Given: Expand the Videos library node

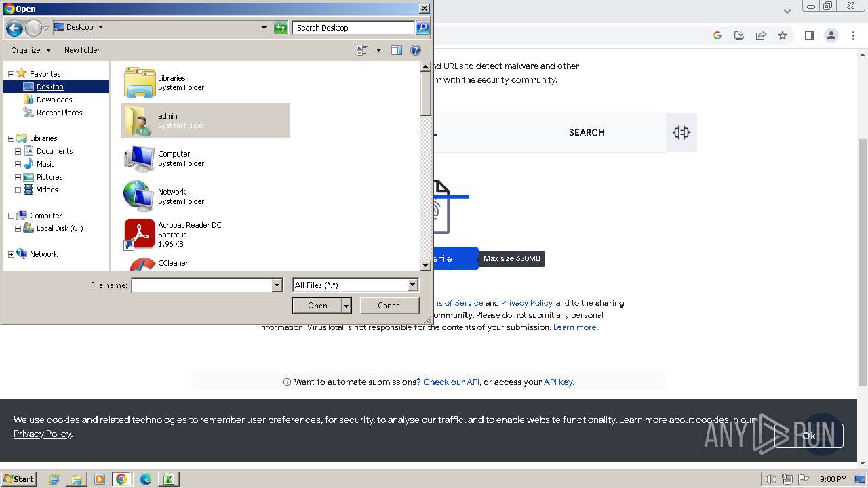Looking at the screenshot, I should coord(18,190).
